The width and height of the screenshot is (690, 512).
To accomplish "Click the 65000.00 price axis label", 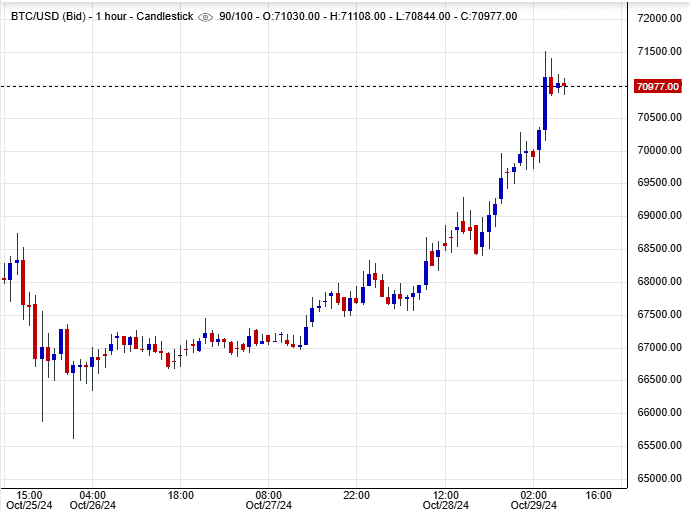I will 658,478.
